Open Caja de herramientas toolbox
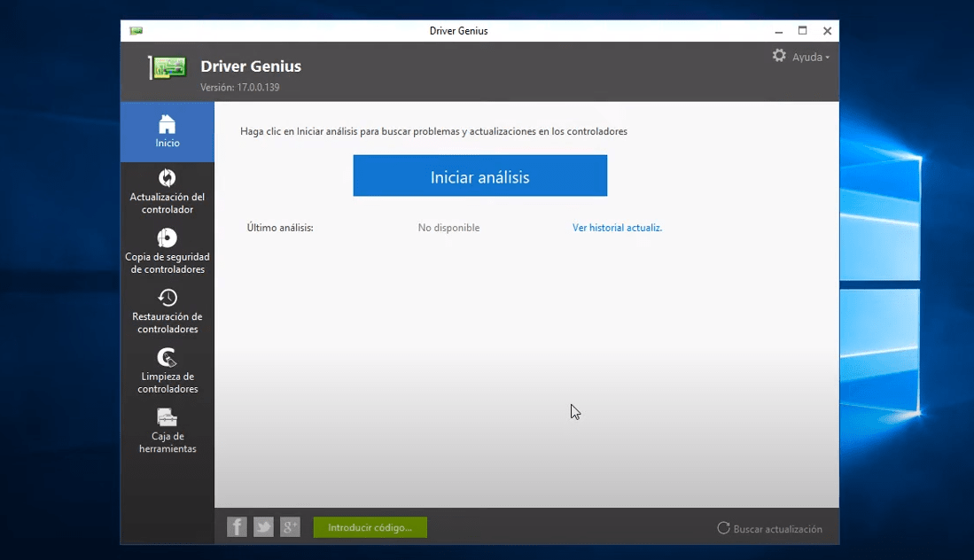This screenshot has height=560, width=974. coord(168,431)
